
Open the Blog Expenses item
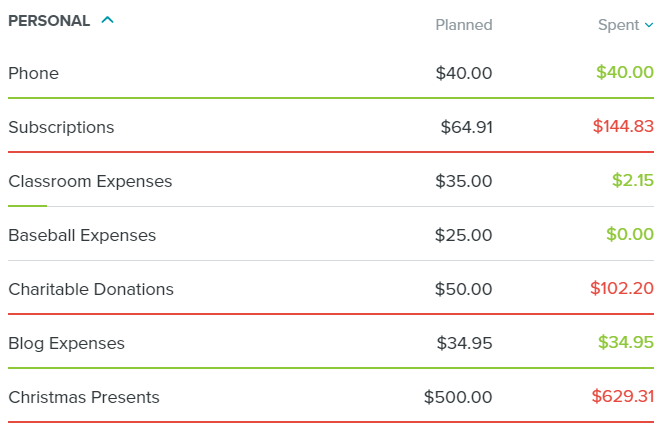67,343
